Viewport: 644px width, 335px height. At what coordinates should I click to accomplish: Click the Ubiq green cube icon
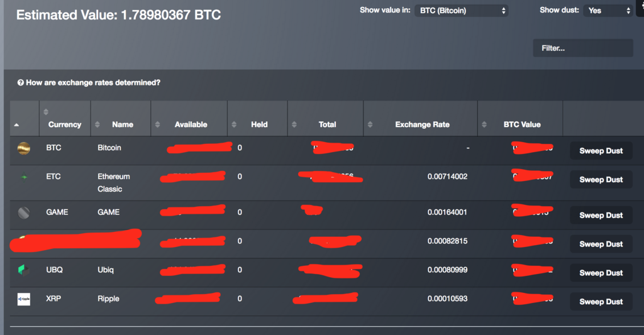point(24,270)
